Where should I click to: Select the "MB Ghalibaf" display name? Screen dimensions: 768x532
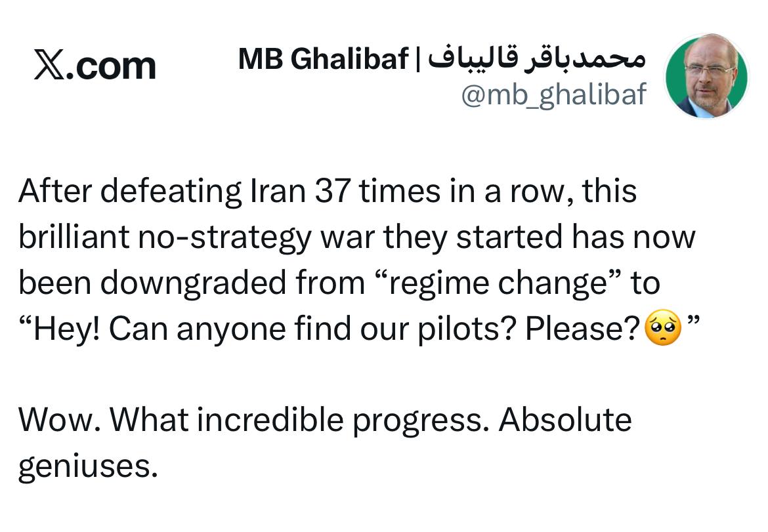click(x=323, y=60)
